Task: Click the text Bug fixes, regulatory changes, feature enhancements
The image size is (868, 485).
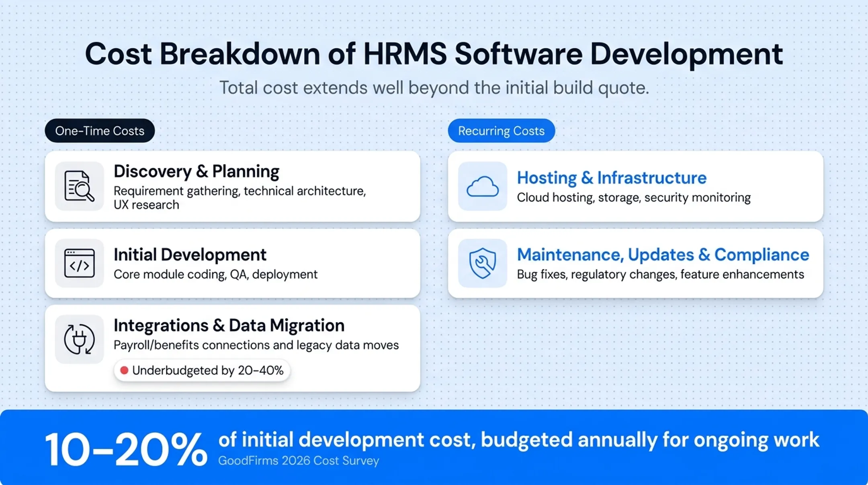Action: 660,275
